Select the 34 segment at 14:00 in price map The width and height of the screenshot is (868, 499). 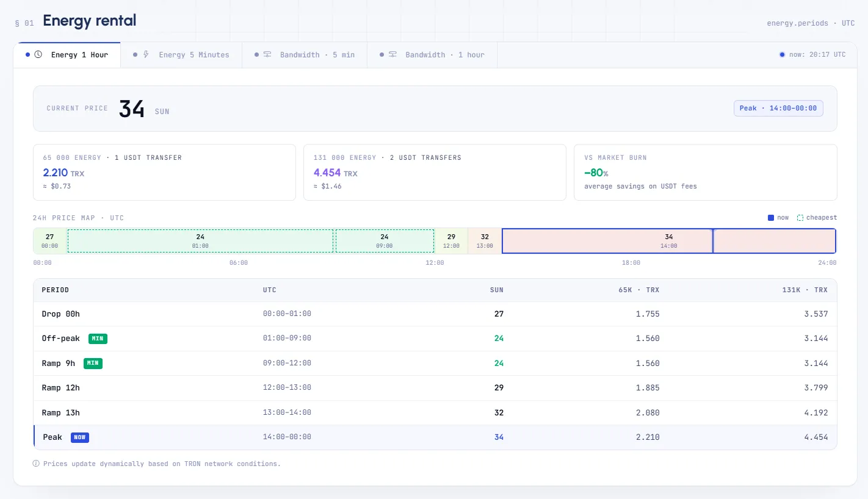(669, 241)
